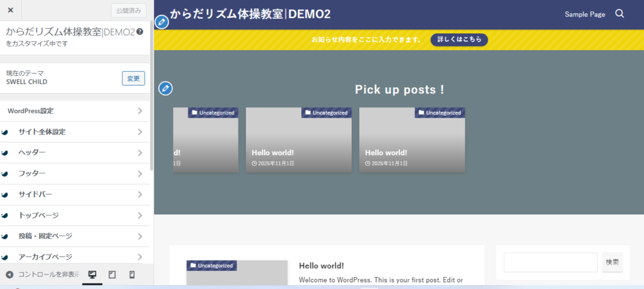Expand the ヘッダー chevron
Image resolution: width=644 pixels, height=289 pixels.
click(140, 153)
